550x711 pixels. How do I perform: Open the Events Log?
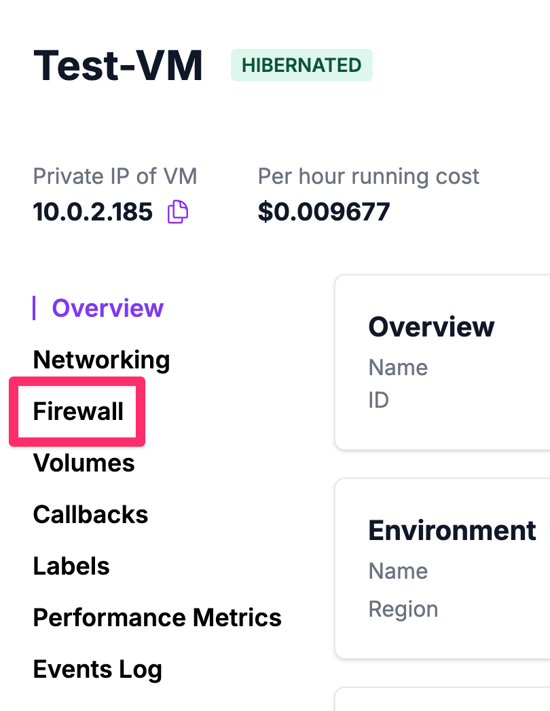97,670
